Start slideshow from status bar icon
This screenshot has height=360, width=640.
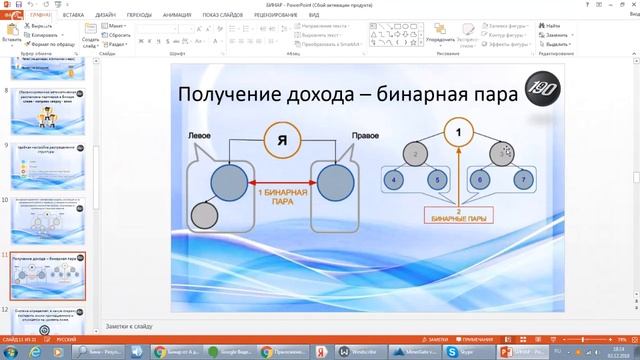553,340
